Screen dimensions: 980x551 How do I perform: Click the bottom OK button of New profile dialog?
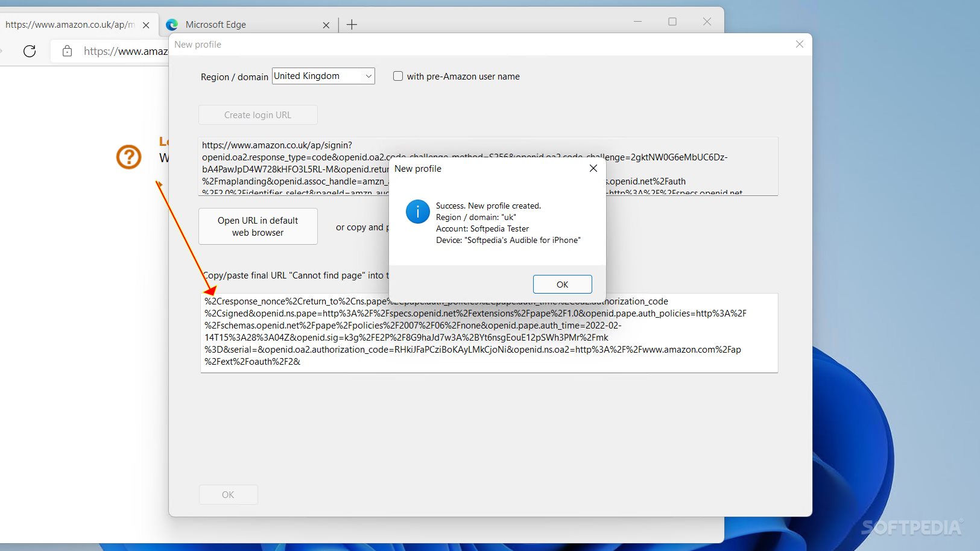[228, 494]
